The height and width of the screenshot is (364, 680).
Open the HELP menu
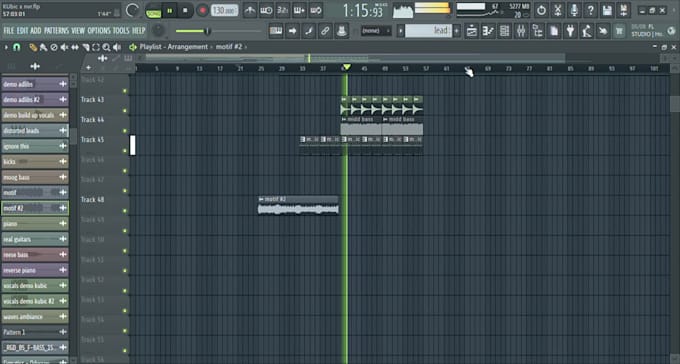pyautogui.click(x=139, y=31)
